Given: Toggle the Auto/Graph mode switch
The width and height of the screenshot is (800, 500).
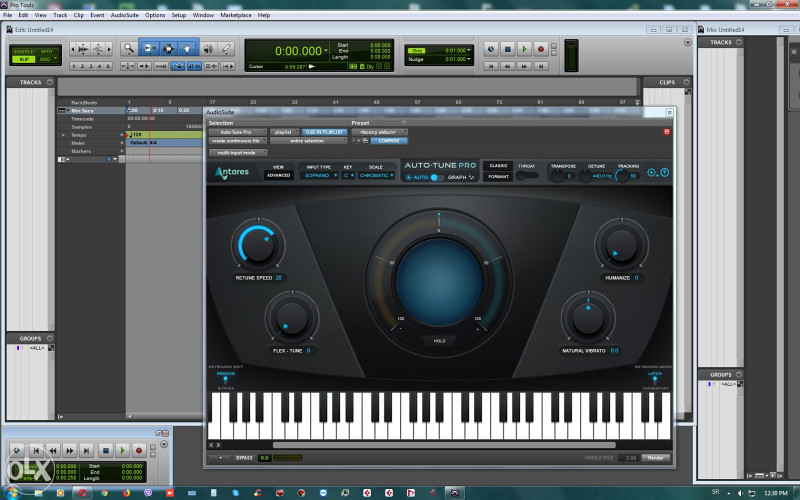Looking at the screenshot, I should coord(437,177).
